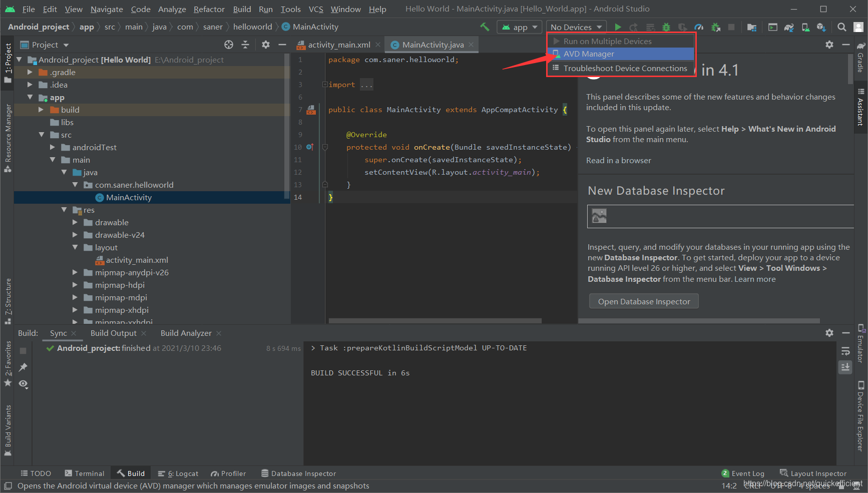
Task: Open Project Structure icon in toolbar
Action: (751, 27)
